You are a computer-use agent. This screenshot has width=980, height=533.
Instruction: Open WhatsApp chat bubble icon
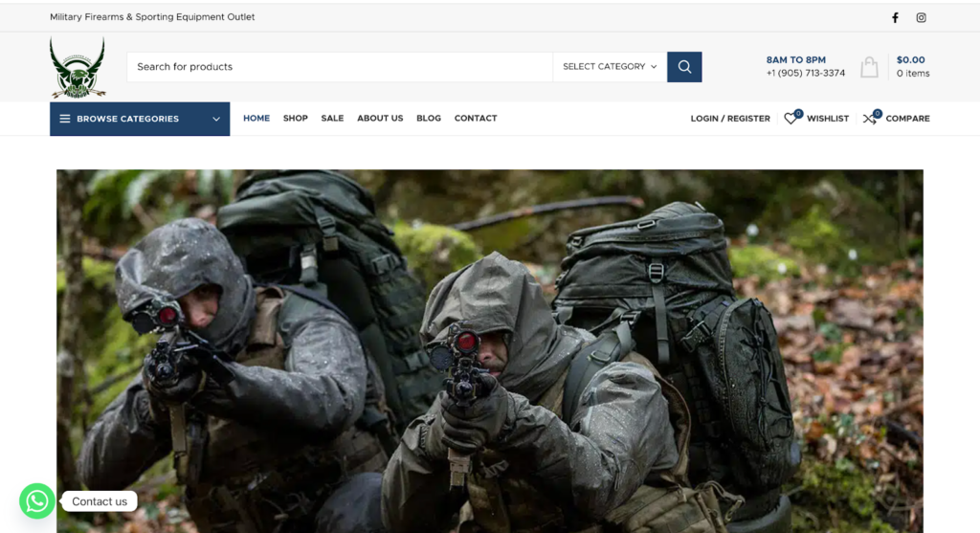[37, 501]
